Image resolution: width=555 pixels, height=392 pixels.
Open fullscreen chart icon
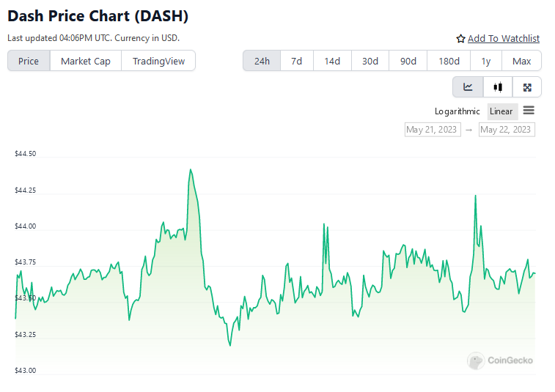click(527, 87)
